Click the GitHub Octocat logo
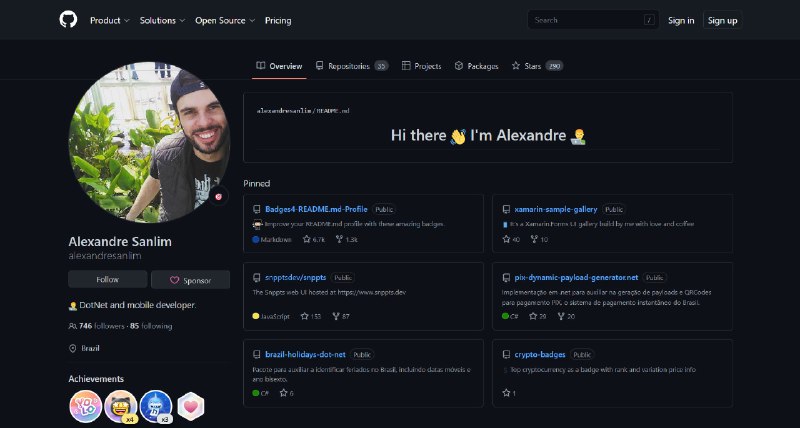 [x=68, y=20]
